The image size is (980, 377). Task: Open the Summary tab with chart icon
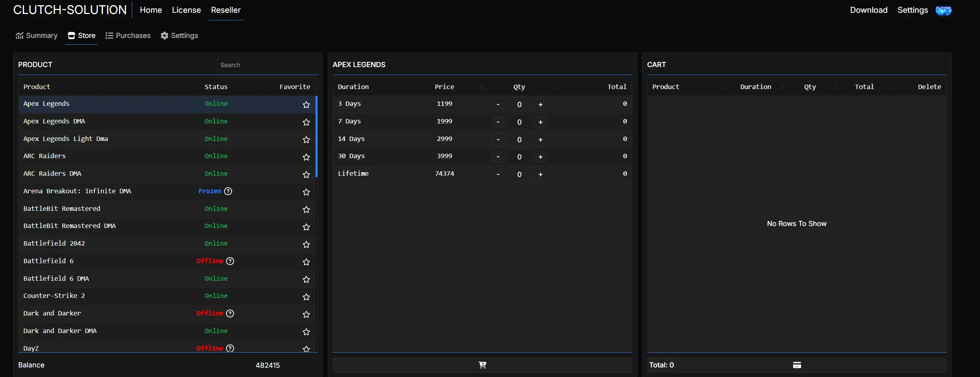[x=36, y=36]
